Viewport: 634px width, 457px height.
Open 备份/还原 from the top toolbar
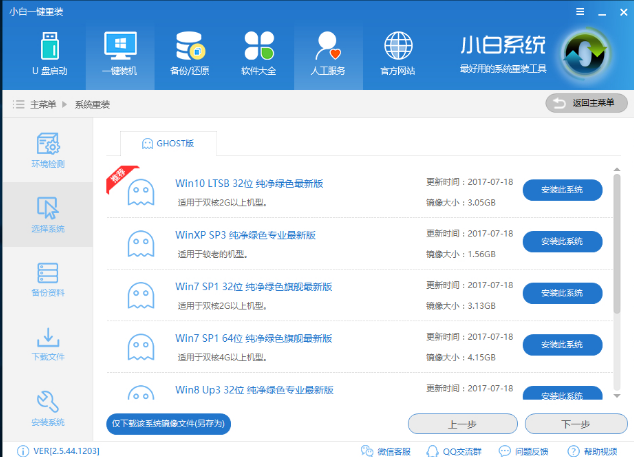coord(189,54)
